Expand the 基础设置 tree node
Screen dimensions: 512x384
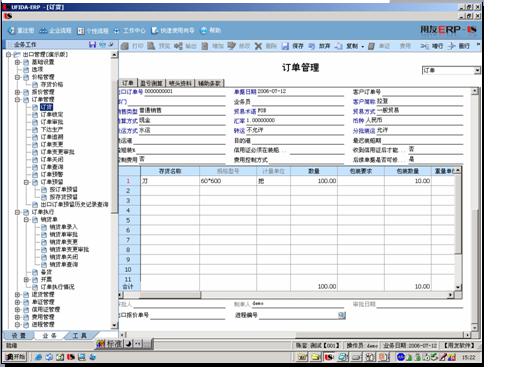click(17, 62)
